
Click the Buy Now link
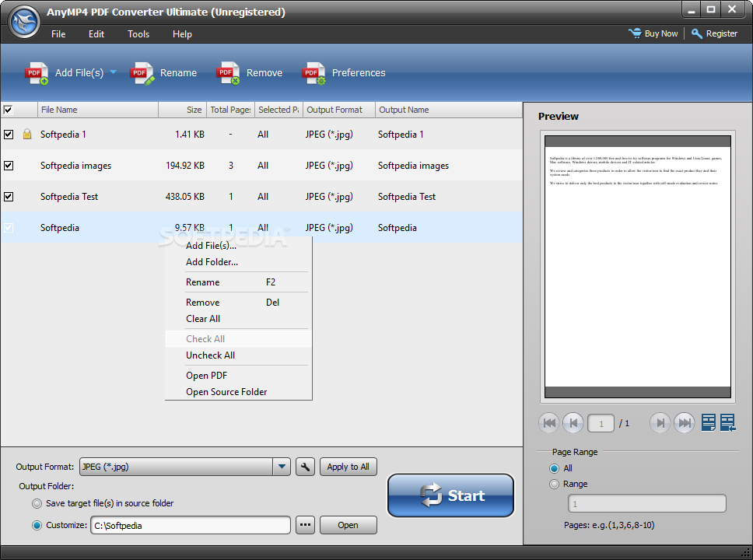660,33
